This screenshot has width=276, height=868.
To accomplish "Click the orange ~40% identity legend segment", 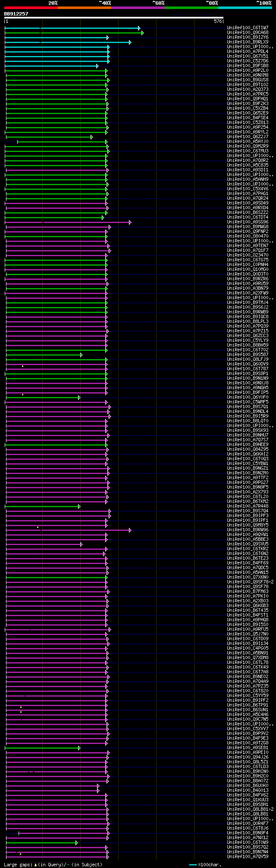I will click(85, 8).
